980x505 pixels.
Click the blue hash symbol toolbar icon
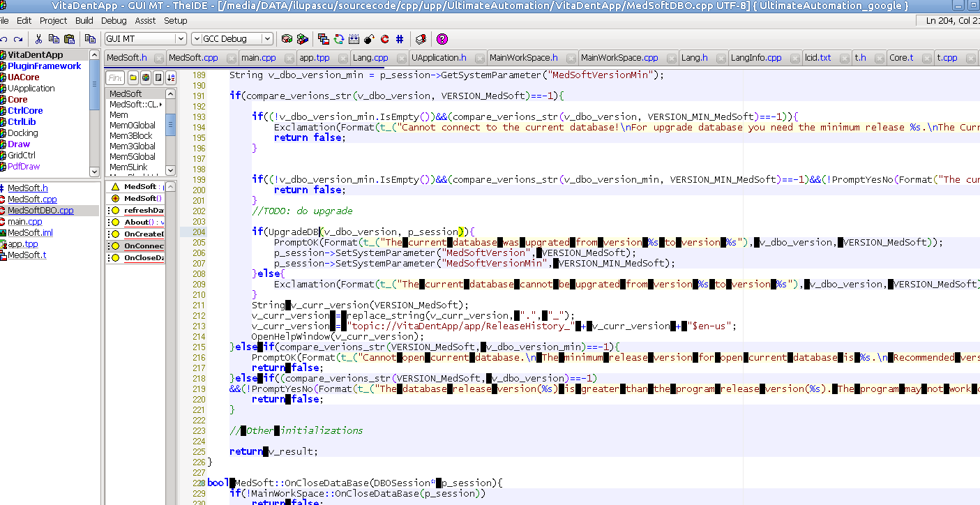click(400, 39)
